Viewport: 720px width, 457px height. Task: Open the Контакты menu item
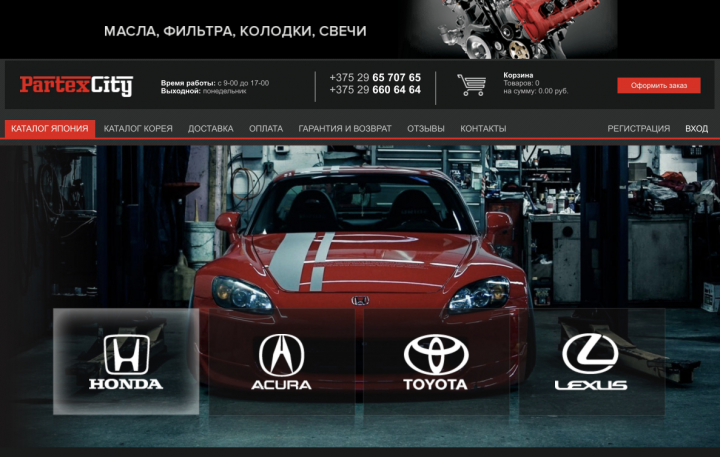(x=483, y=129)
